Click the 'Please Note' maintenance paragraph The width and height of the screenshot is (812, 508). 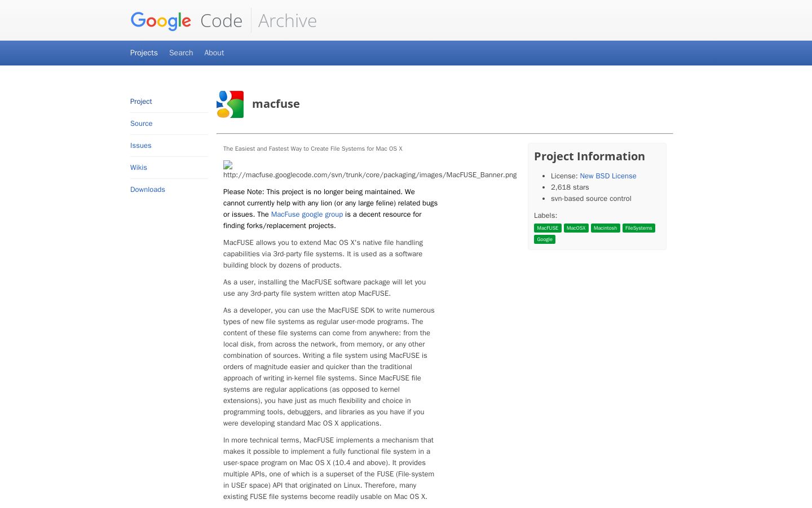pyautogui.click(x=330, y=209)
